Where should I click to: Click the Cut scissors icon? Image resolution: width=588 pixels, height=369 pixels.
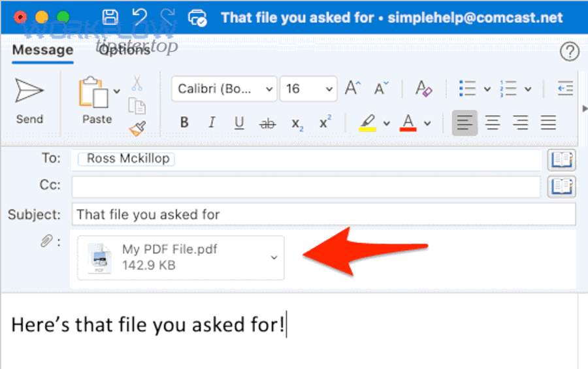pyautogui.click(x=137, y=83)
